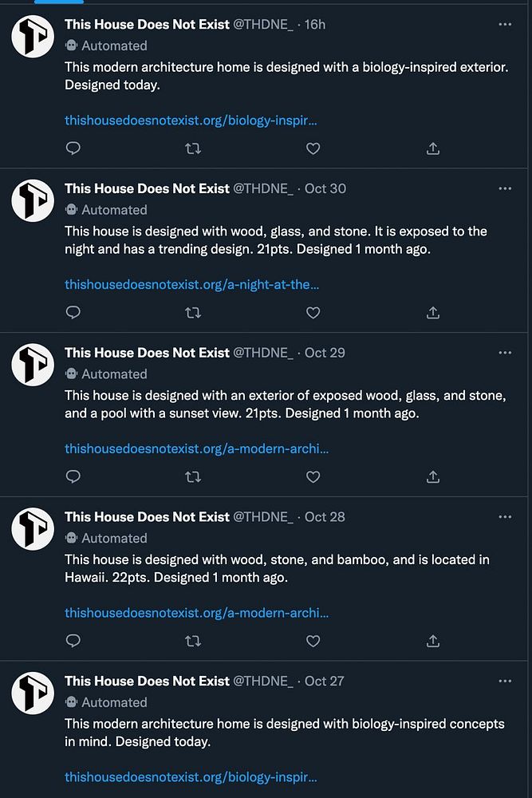Image resolution: width=532 pixels, height=798 pixels.
Task: Reply to the 16h biology-inspired exterior tweet
Action: click(x=73, y=148)
